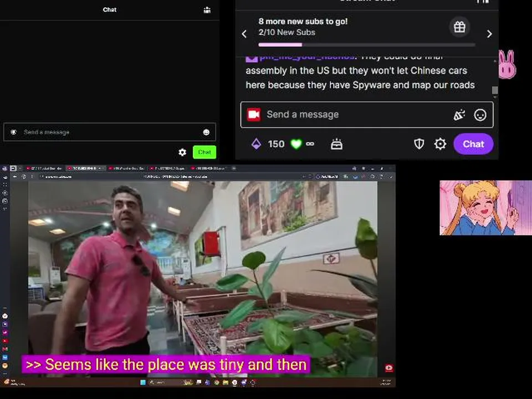Click the green Chat send button
The image size is (532, 399).
[x=204, y=152]
